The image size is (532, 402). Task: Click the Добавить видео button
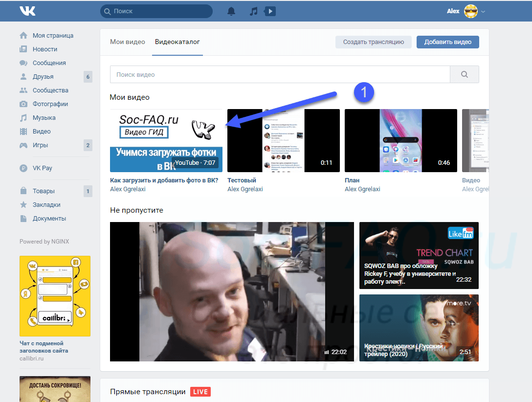point(448,42)
